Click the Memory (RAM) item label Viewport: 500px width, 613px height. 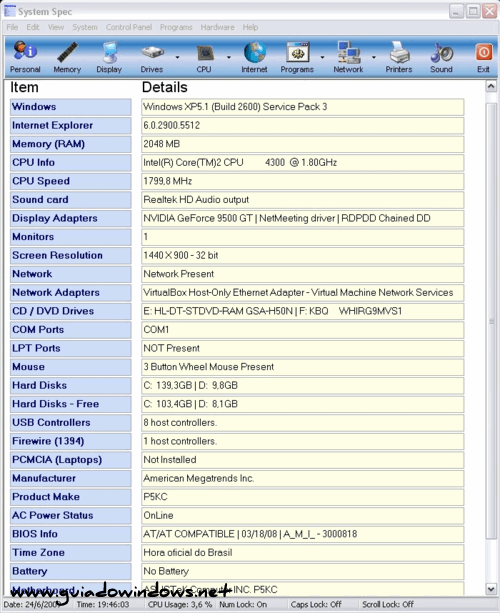pos(71,144)
